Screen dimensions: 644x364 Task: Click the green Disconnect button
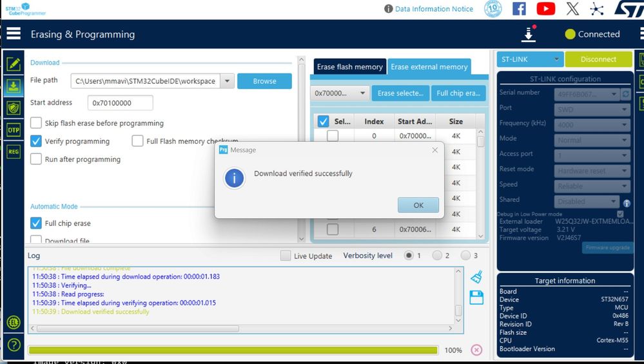[x=598, y=59]
